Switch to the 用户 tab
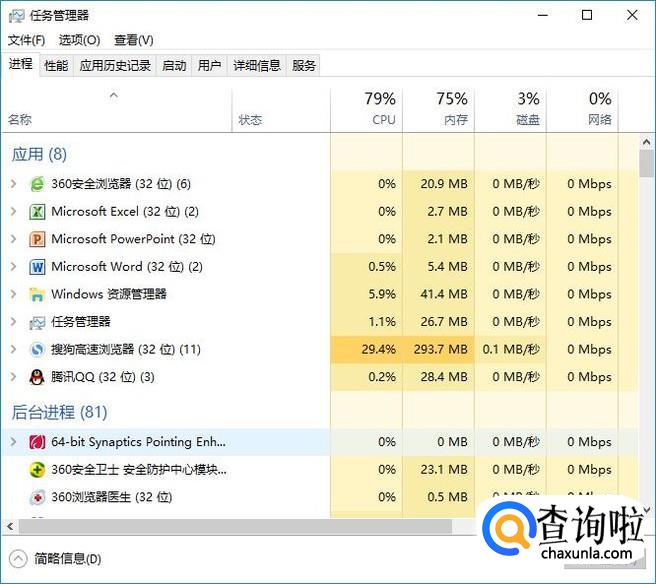The height and width of the screenshot is (584, 656). [209, 65]
